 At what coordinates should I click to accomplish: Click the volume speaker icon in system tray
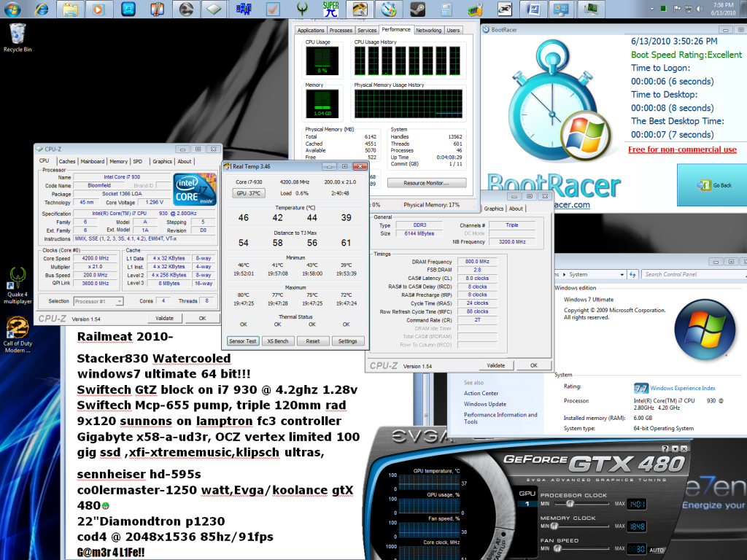click(x=700, y=9)
